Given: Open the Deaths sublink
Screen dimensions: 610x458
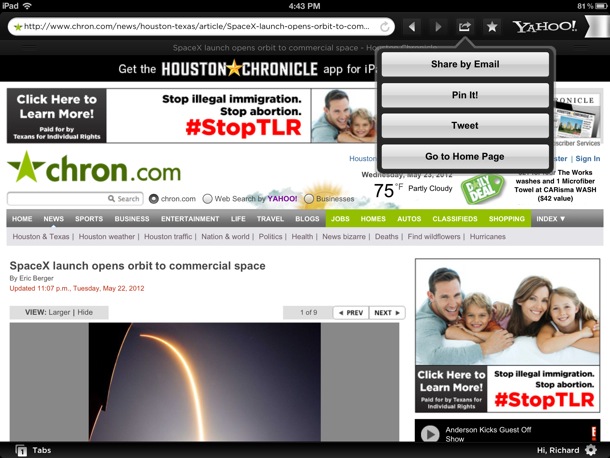Looking at the screenshot, I should pyautogui.click(x=386, y=237).
